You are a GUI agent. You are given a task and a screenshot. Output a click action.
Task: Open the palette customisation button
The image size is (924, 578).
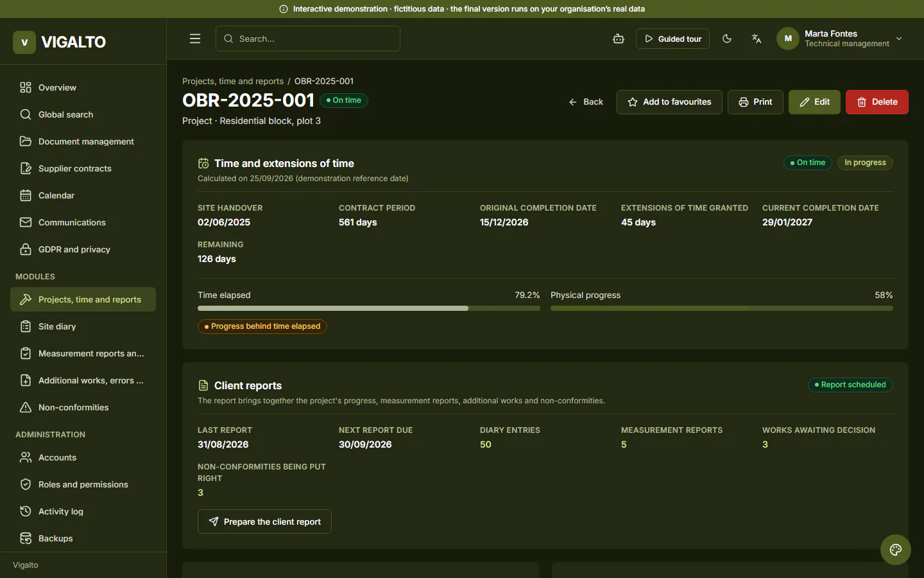[x=896, y=550]
